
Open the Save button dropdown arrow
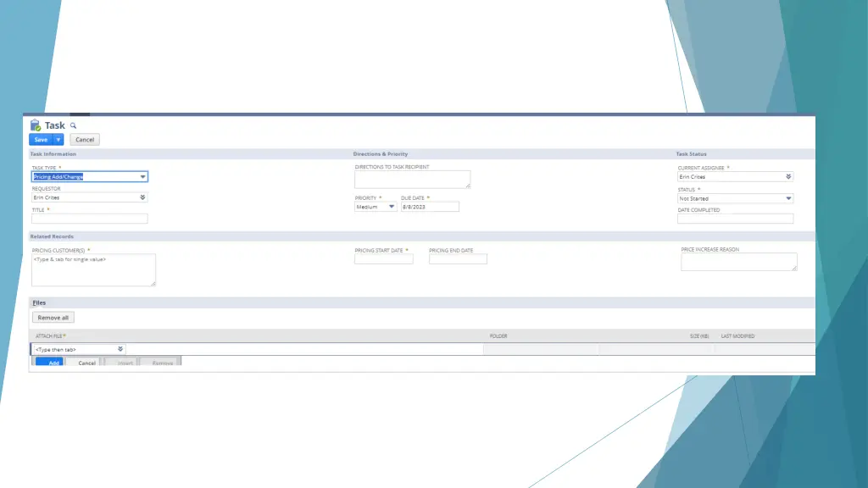coord(58,140)
